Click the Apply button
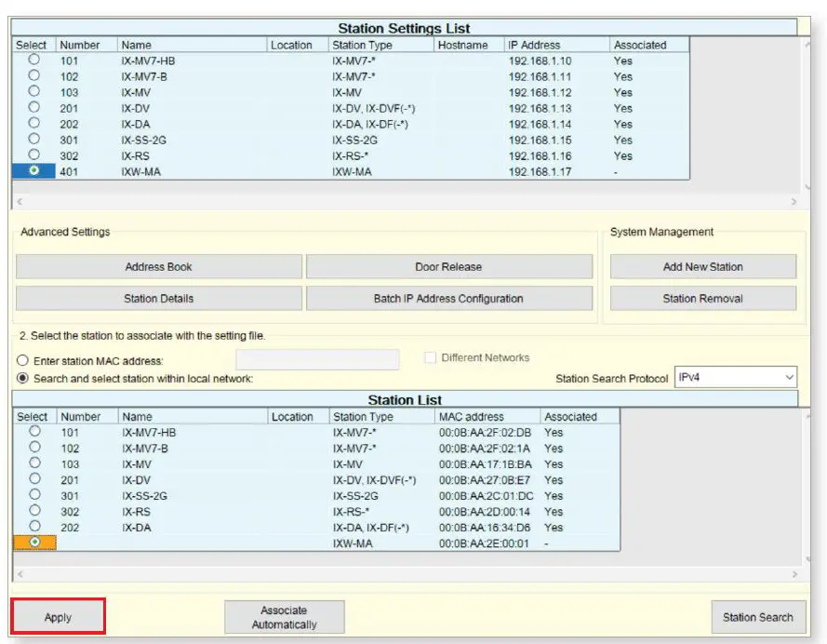The width and height of the screenshot is (827, 644). click(58, 617)
